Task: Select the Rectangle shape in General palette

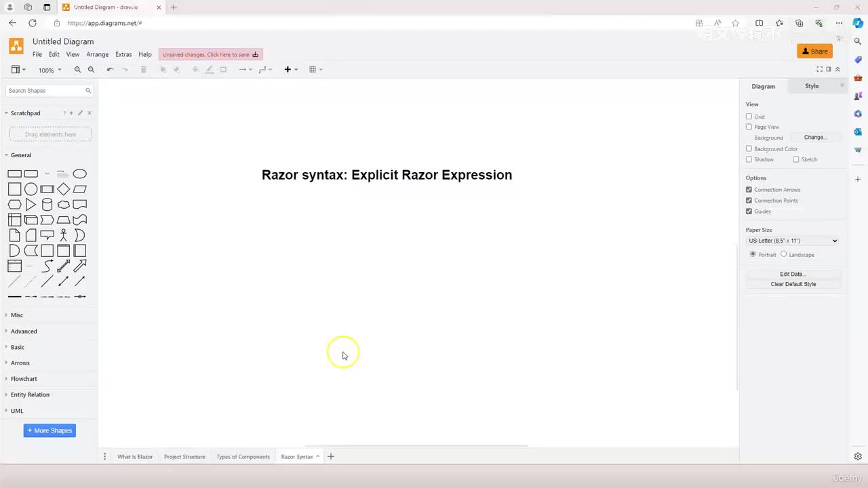Action: [14, 174]
